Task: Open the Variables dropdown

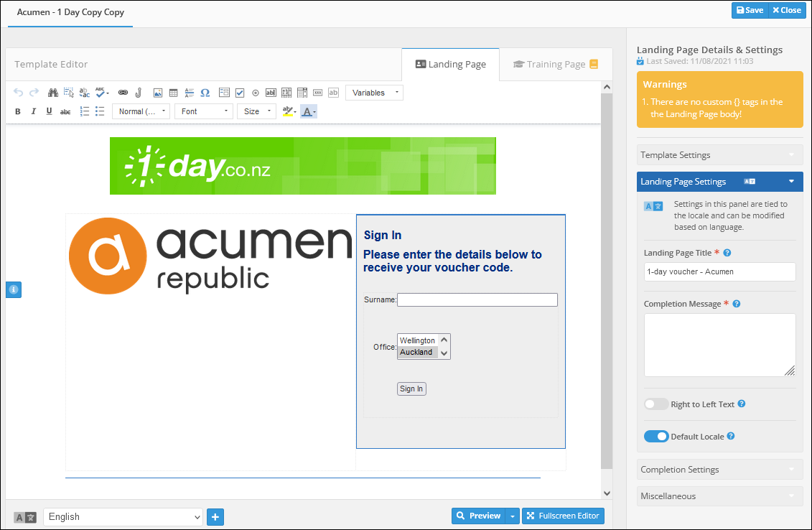Action: (x=374, y=93)
